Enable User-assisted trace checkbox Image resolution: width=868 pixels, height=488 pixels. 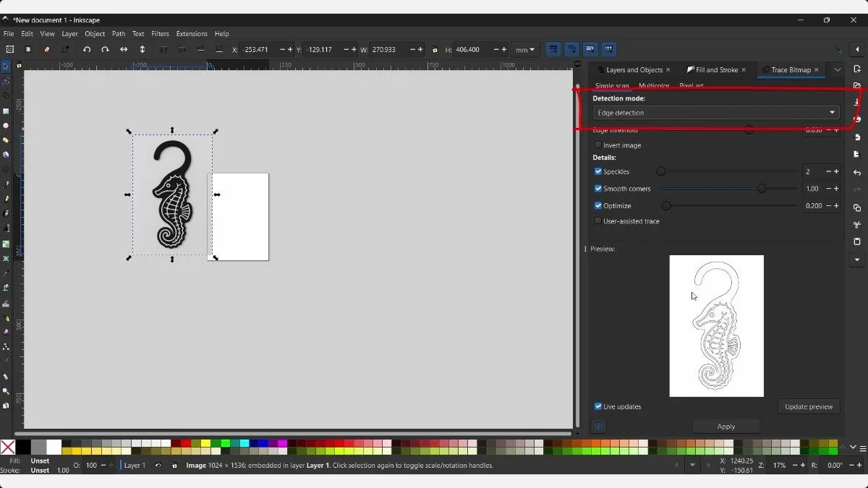coord(598,221)
